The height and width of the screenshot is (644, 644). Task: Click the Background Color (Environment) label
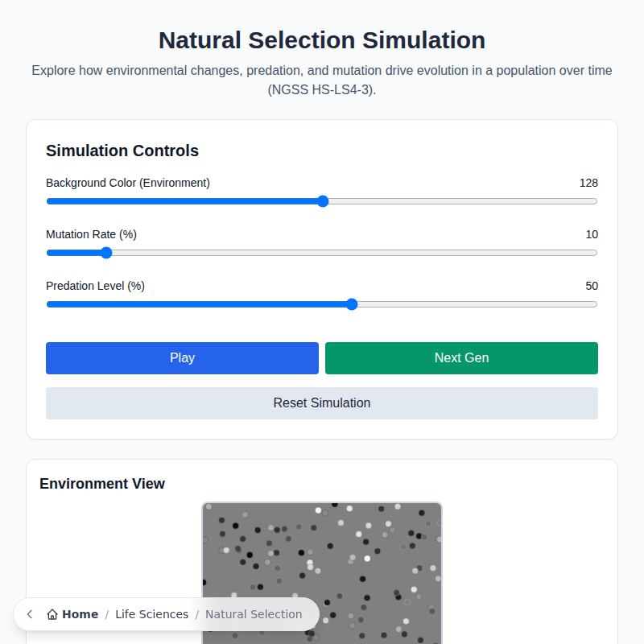[x=127, y=183]
